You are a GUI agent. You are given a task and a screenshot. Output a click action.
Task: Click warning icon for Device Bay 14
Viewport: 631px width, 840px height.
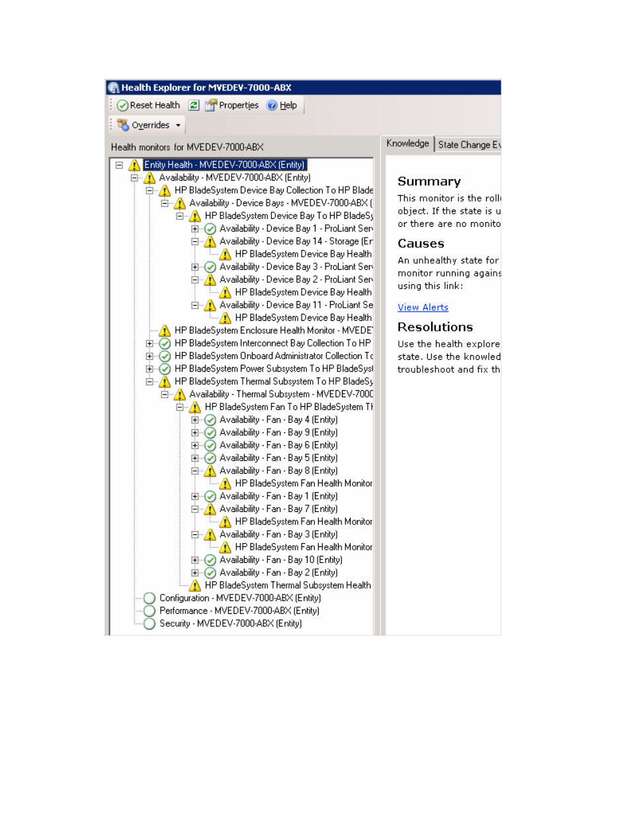[210, 241]
